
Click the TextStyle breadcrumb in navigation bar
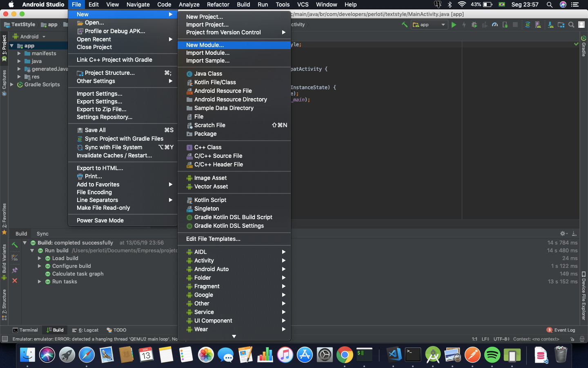tap(20, 25)
